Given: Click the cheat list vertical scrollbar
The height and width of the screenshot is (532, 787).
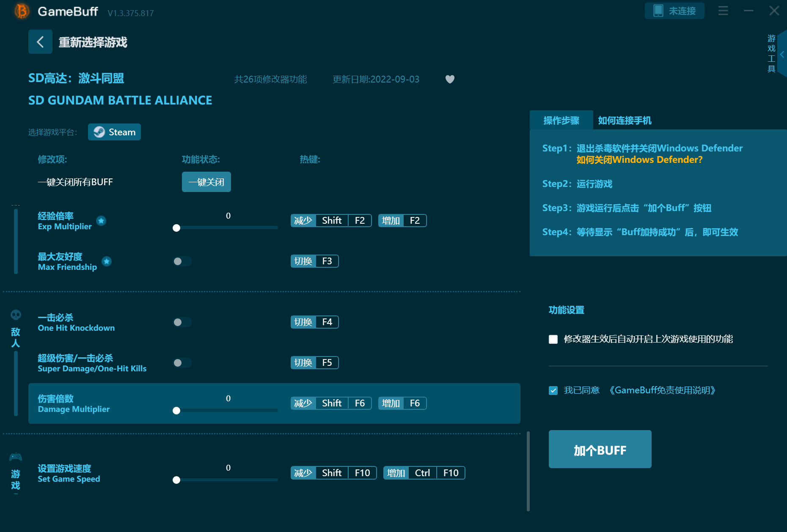Looking at the screenshot, I should (528, 471).
